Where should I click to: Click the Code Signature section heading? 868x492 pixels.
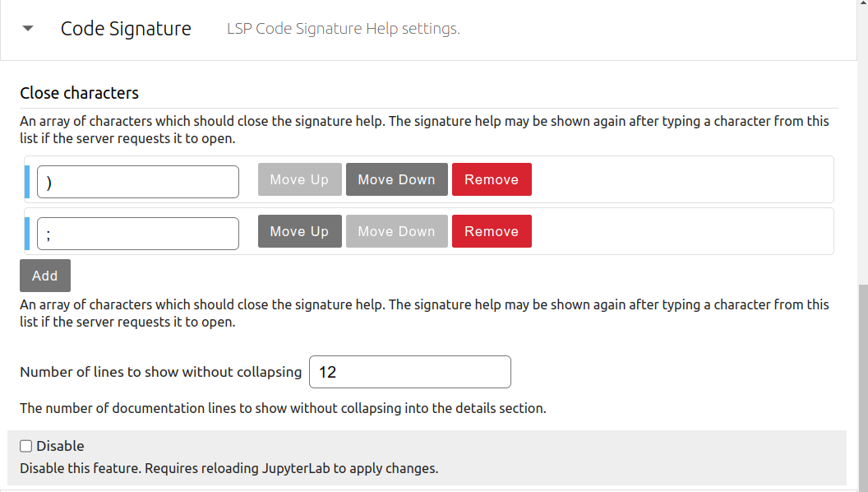pos(125,28)
